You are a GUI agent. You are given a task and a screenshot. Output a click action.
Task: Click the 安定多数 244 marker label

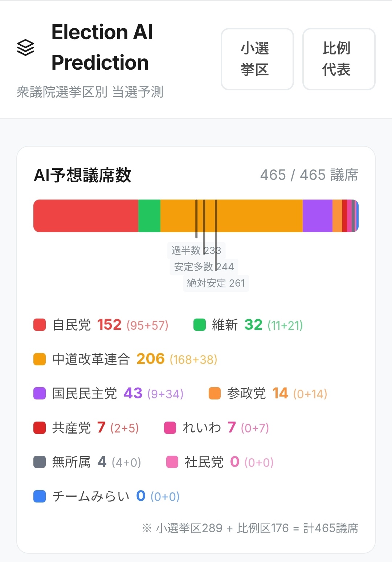204,267
